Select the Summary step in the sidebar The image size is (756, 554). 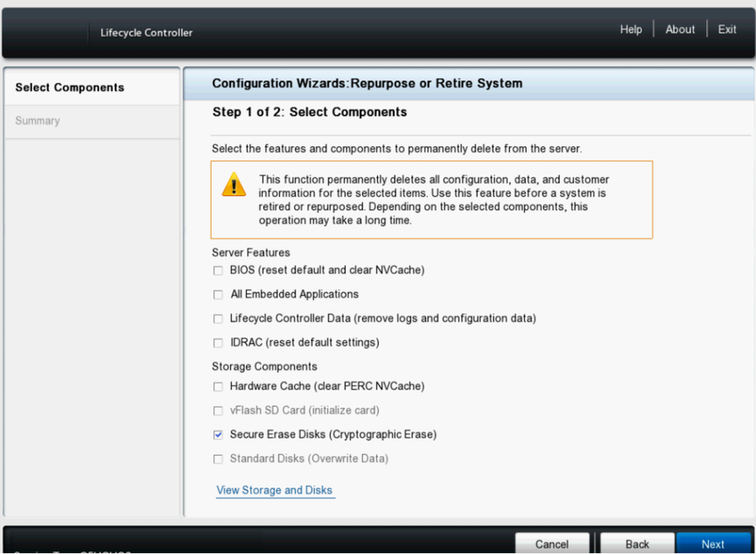pos(37,121)
